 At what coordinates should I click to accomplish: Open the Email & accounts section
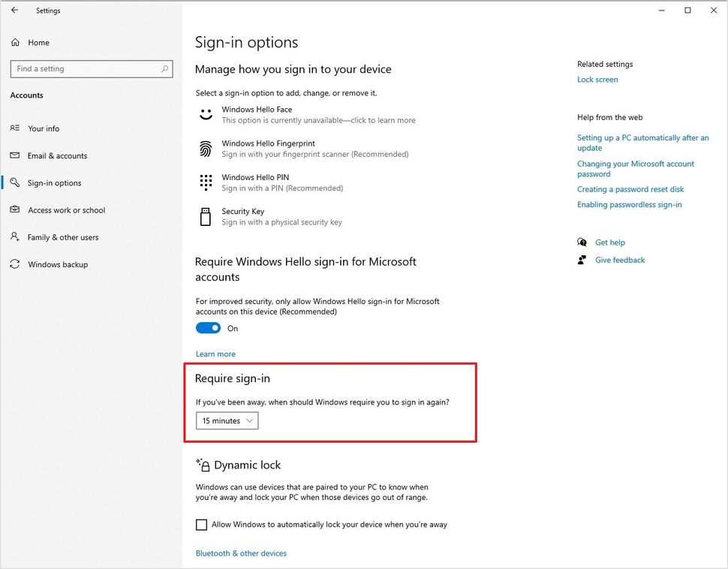57,156
